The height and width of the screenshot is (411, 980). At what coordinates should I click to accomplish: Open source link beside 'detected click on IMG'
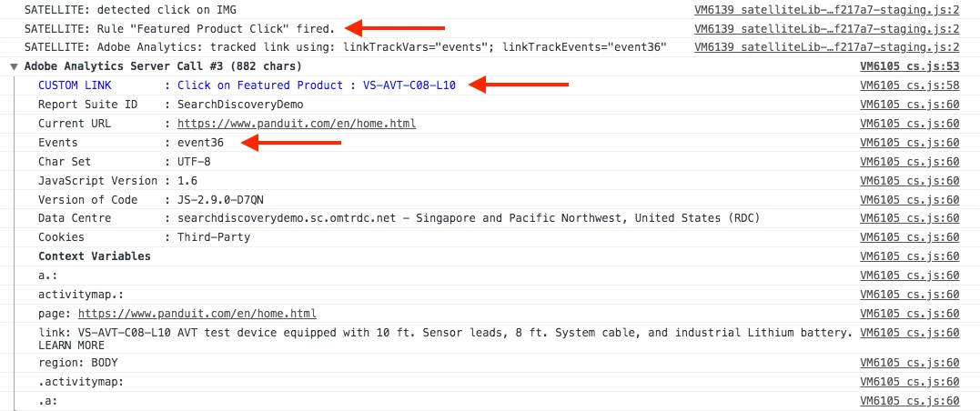point(826,10)
